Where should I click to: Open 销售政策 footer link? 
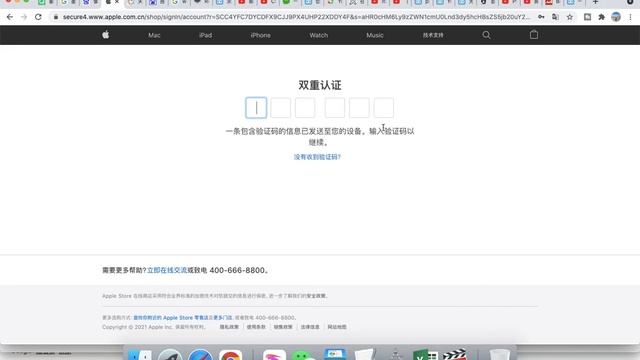[x=283, y=327]
